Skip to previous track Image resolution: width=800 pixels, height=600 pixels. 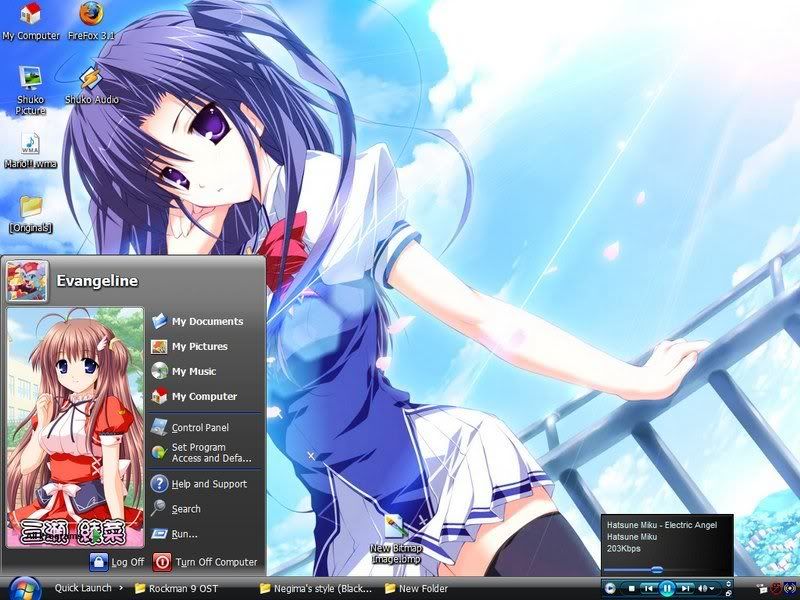(x=649, y=588)
